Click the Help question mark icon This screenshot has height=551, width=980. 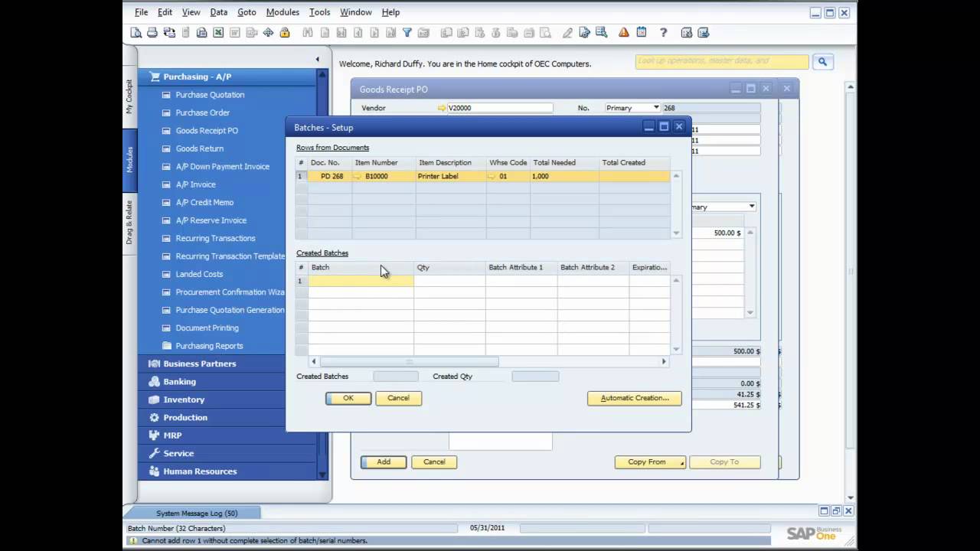pyautogui.click(x=664, y=32)
